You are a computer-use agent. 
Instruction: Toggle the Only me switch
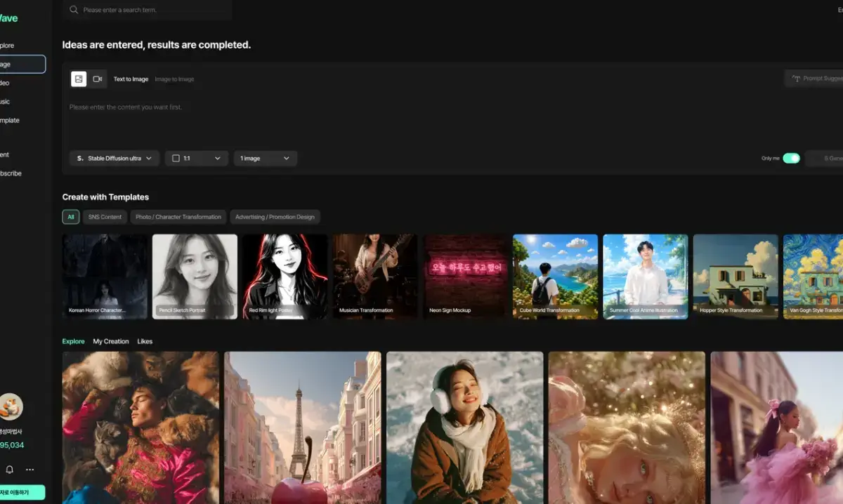(x=792, y=158)
